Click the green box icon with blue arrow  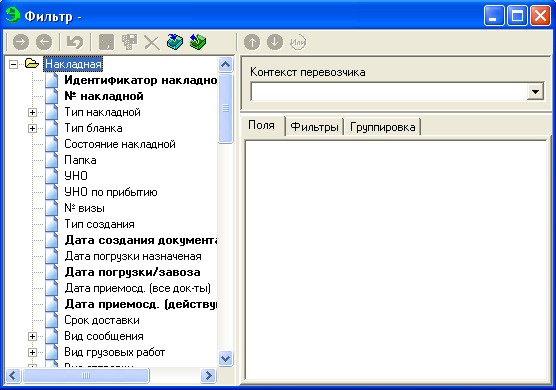tap(198, 42)
